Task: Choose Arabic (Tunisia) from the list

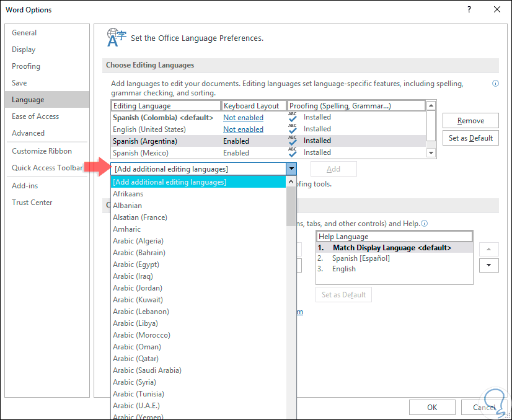Action: (x=198, y=393)
